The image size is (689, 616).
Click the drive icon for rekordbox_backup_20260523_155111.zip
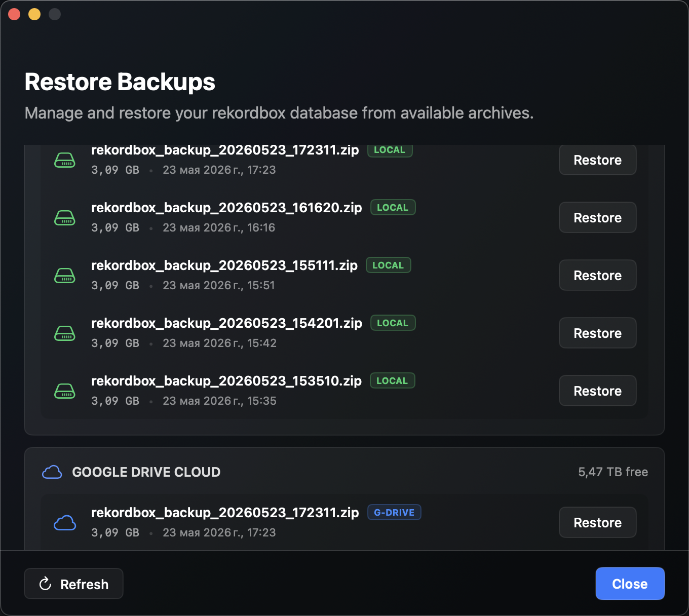coord(65,276)
